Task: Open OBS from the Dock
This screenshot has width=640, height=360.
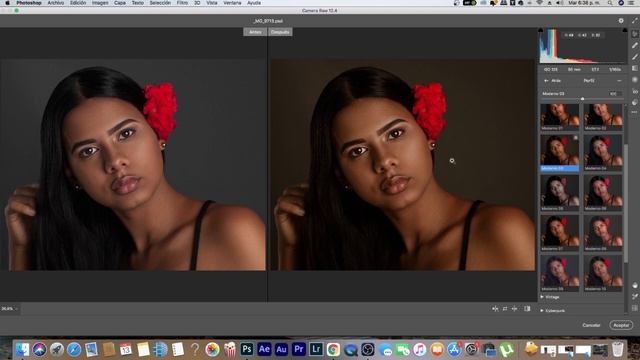Action: 368,349
